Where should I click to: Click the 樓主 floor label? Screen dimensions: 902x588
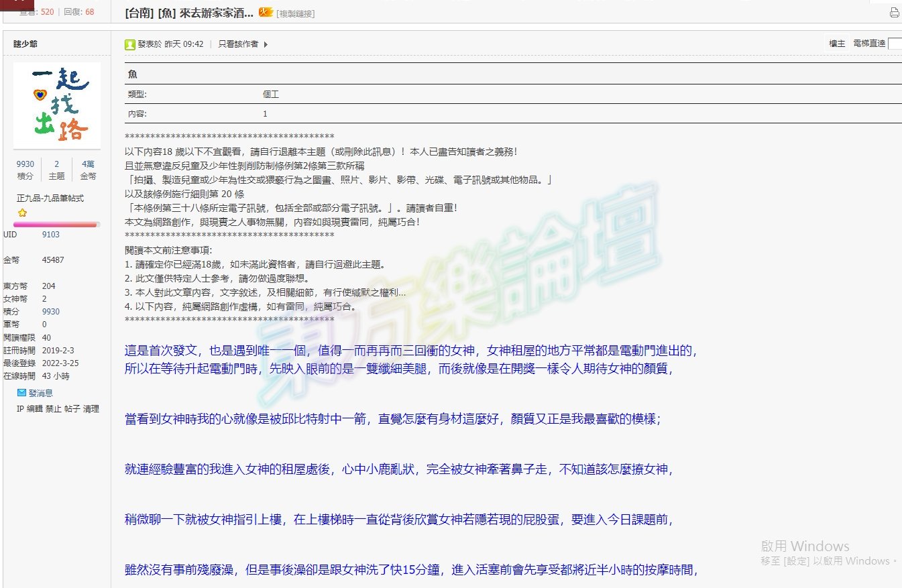click(x=837, y=44)
